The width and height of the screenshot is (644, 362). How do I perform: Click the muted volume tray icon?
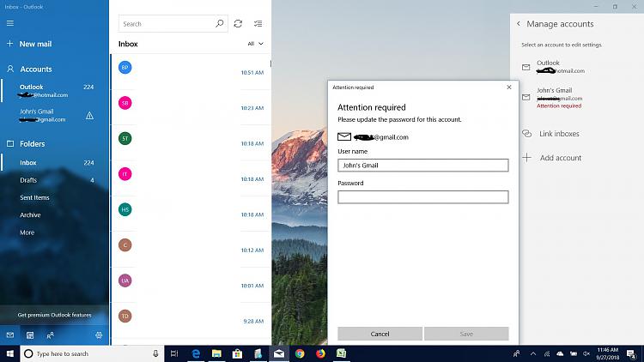tap(586, 353)
